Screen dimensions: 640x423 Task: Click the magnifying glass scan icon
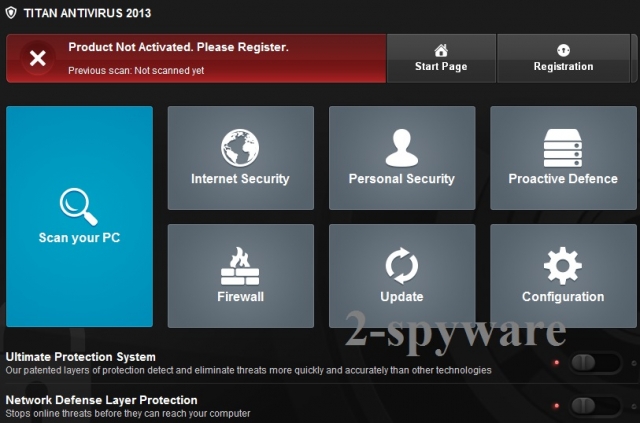tap(78, 206)
